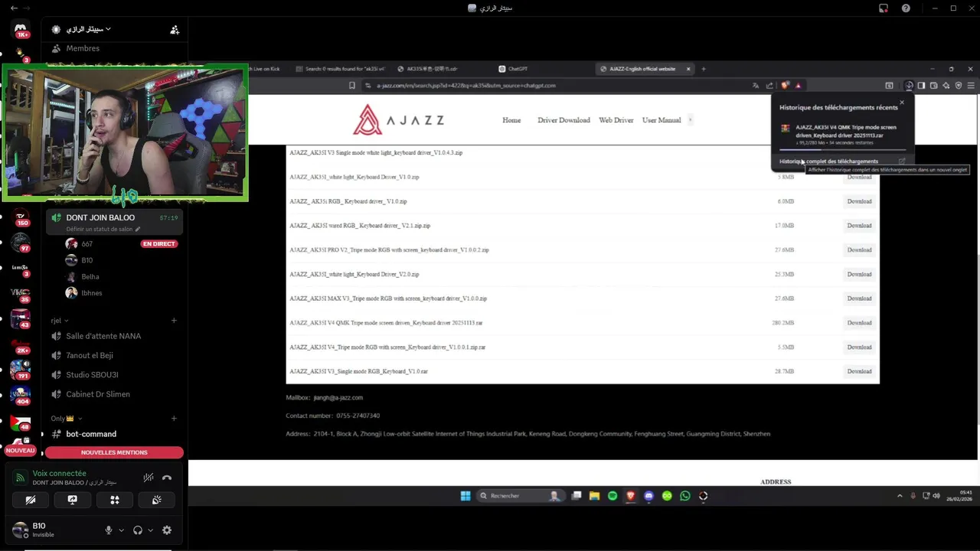Image resolution: width=980 pixels, height=551 pixels.
Task: Open Historique complet des téléchargements
Action: point(829,161)
